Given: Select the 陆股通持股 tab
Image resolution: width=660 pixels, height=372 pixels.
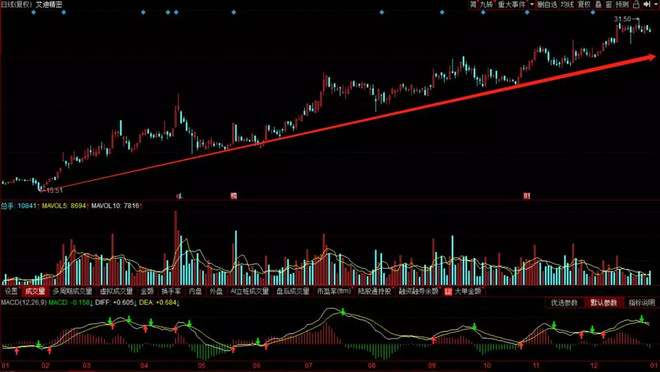Looking at the screenshot, I should (375, 291).
